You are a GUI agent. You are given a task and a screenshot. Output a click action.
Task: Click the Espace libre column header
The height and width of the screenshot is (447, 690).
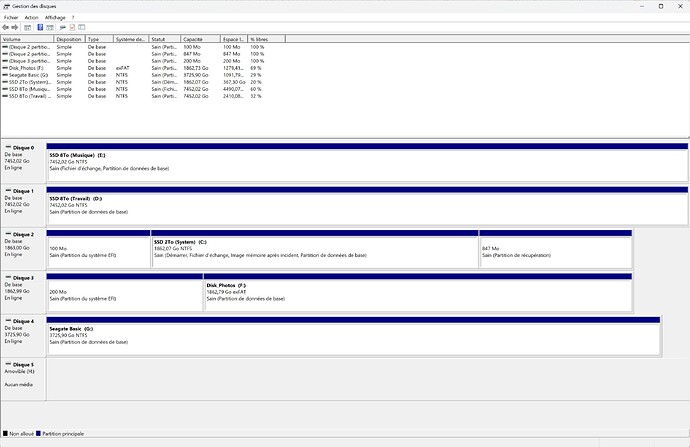234,39
